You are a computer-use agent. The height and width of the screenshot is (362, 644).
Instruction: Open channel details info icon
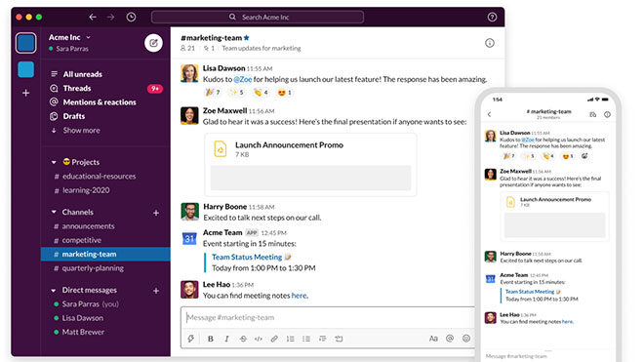[490, 43]
